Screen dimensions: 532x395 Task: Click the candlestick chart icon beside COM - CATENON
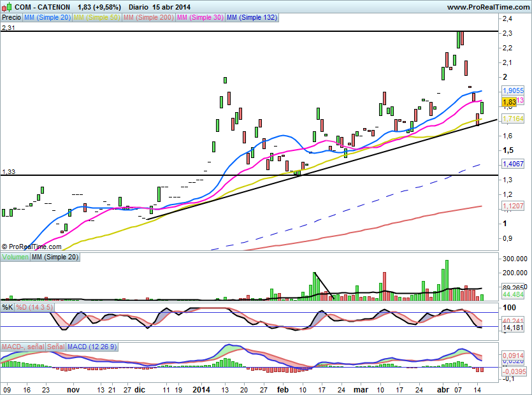pos(7,7)
